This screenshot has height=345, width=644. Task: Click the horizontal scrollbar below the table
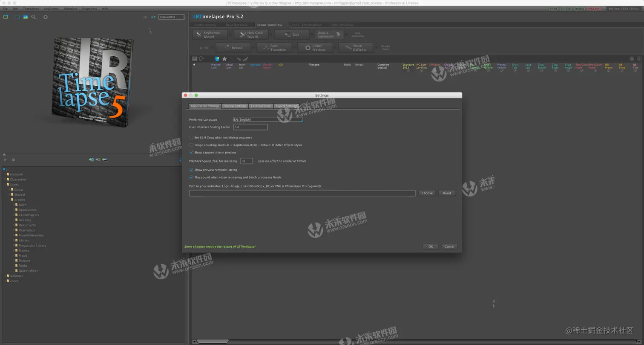click(x=213, y=342)
